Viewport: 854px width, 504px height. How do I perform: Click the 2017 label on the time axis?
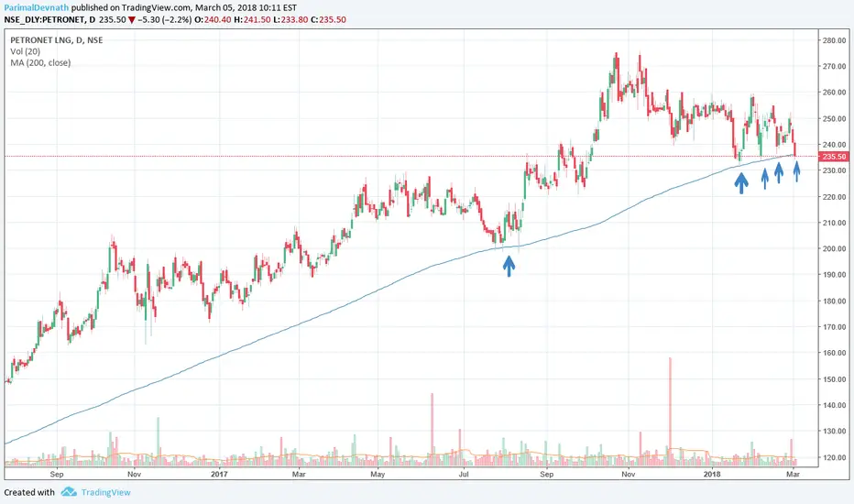point(219,474)
